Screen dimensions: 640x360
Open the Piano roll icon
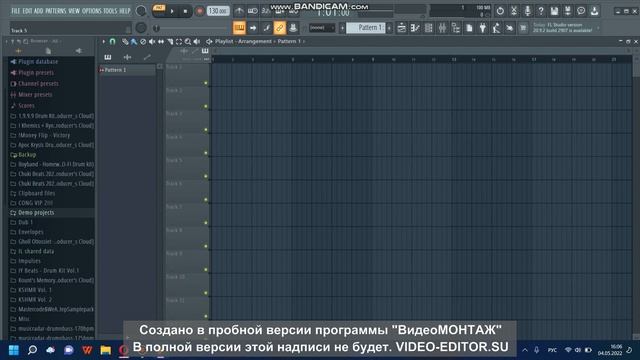coord(415,28)
